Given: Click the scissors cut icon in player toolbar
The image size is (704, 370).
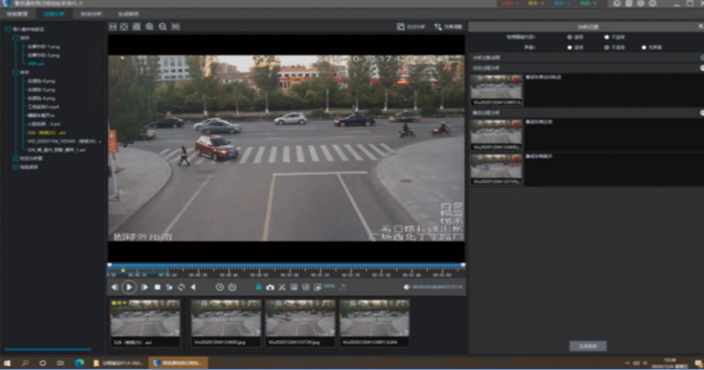Looking at the screenshot, I should (x=282, y=287).
